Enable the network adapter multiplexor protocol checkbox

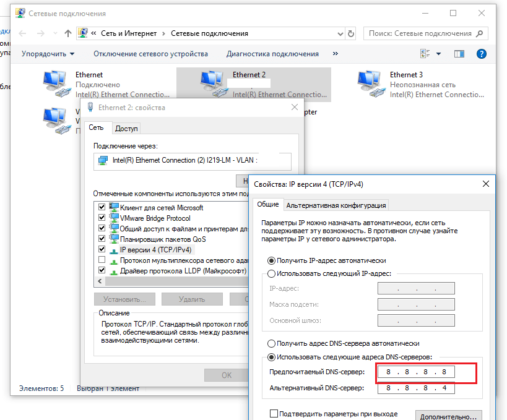[102, 260]
